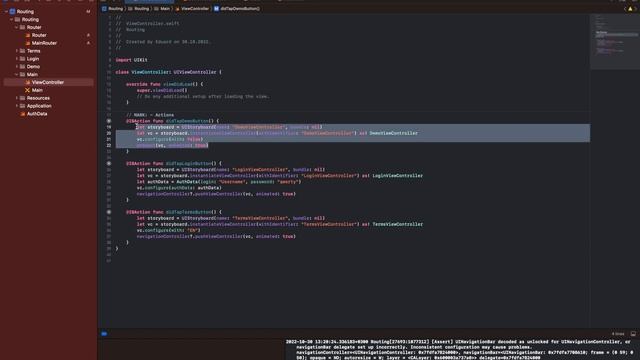Click the Router folder icon
The width and height of the screenshot is (640, 360).
22,27
